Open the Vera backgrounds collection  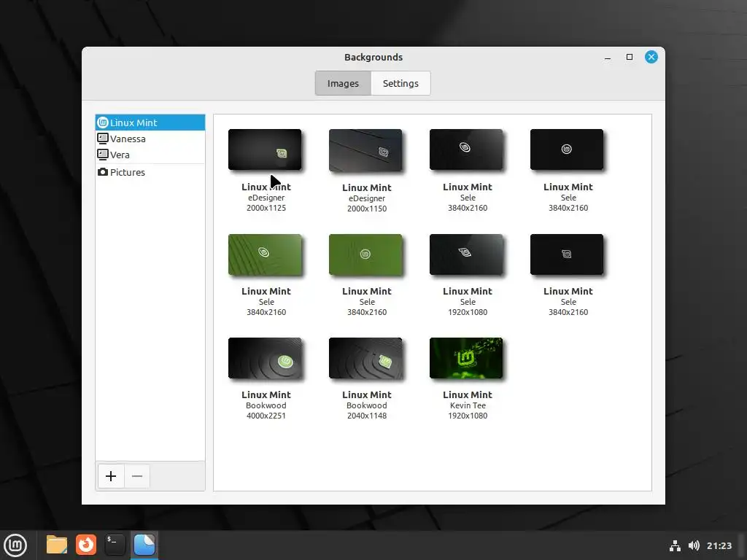(150, 155)
